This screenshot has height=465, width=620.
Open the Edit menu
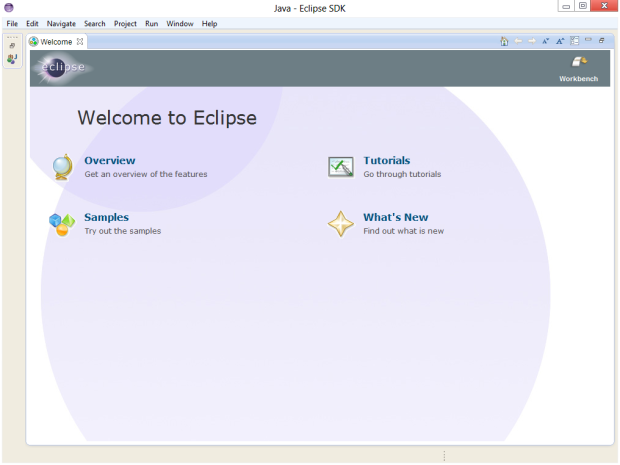(32, 24)
